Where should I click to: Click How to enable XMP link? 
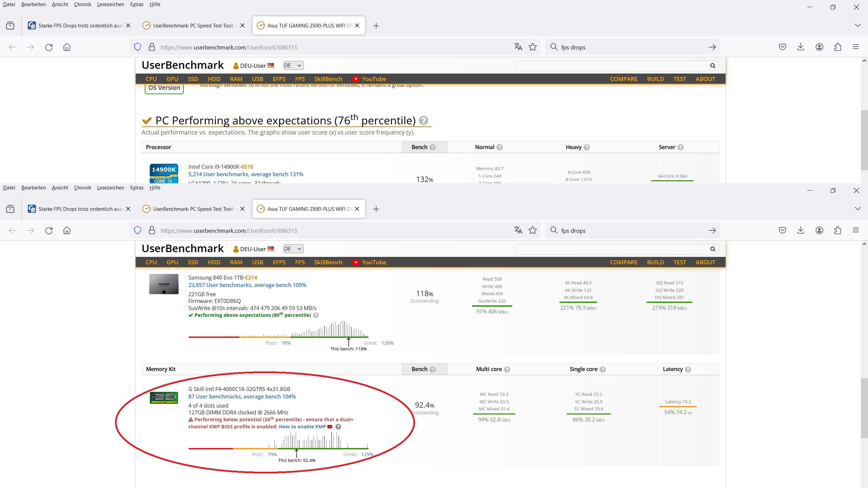pyautogui.click(x=302, y=427)
